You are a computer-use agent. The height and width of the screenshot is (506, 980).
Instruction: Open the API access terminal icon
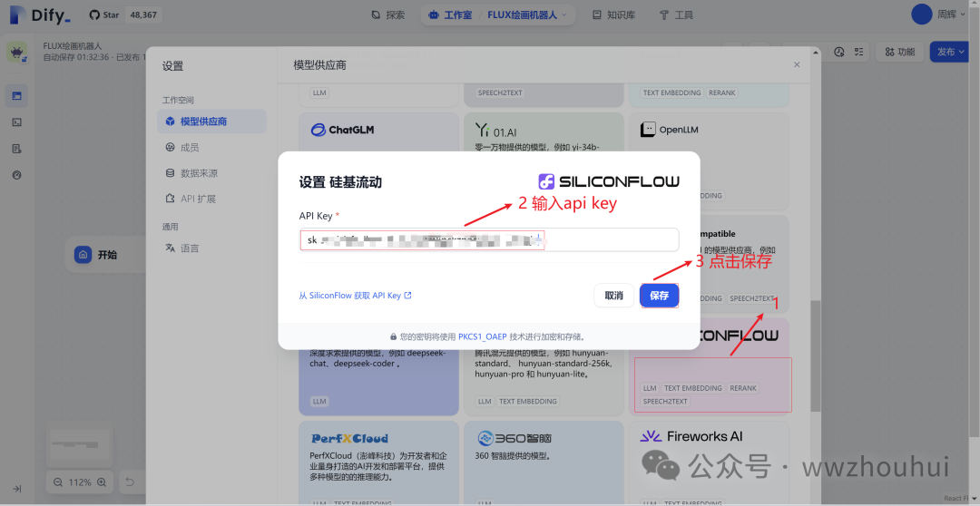[x=17, y=122]
